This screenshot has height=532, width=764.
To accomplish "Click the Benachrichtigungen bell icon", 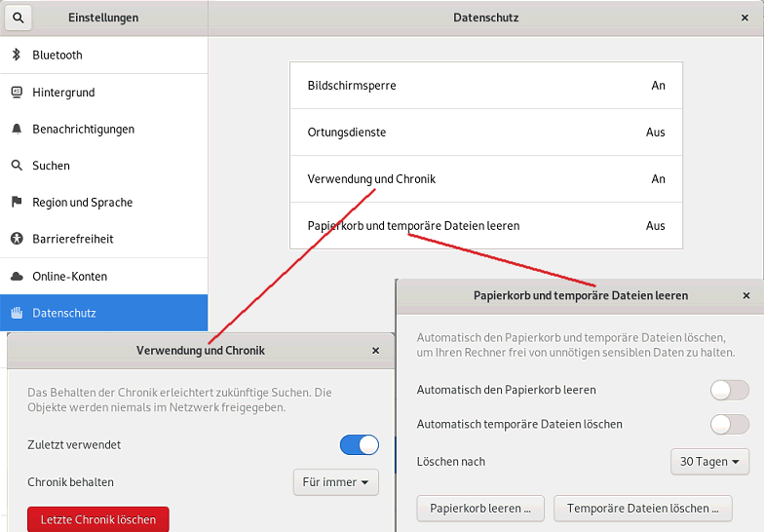I will click(17, 129).
